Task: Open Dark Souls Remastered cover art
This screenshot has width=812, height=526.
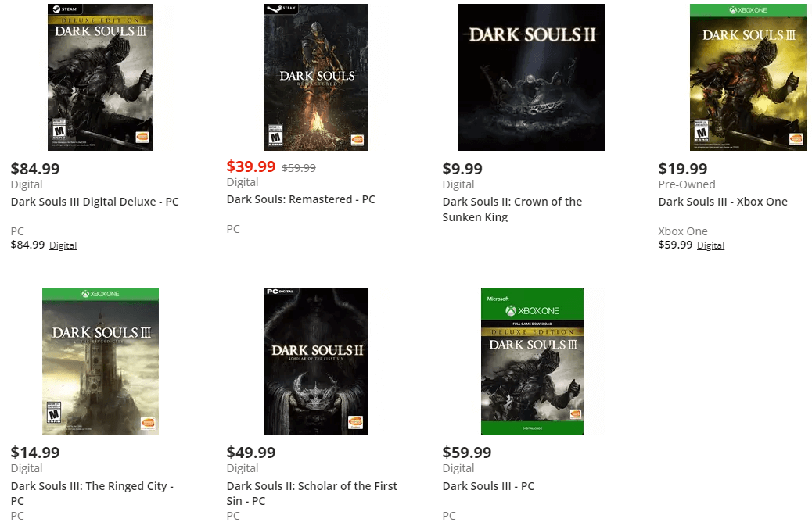Action: [315, 77]
